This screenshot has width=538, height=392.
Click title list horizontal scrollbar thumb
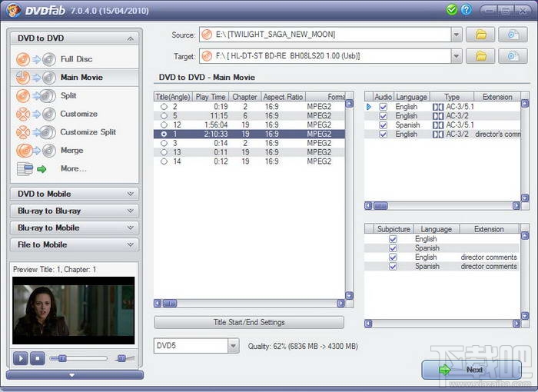pos(170,304)
